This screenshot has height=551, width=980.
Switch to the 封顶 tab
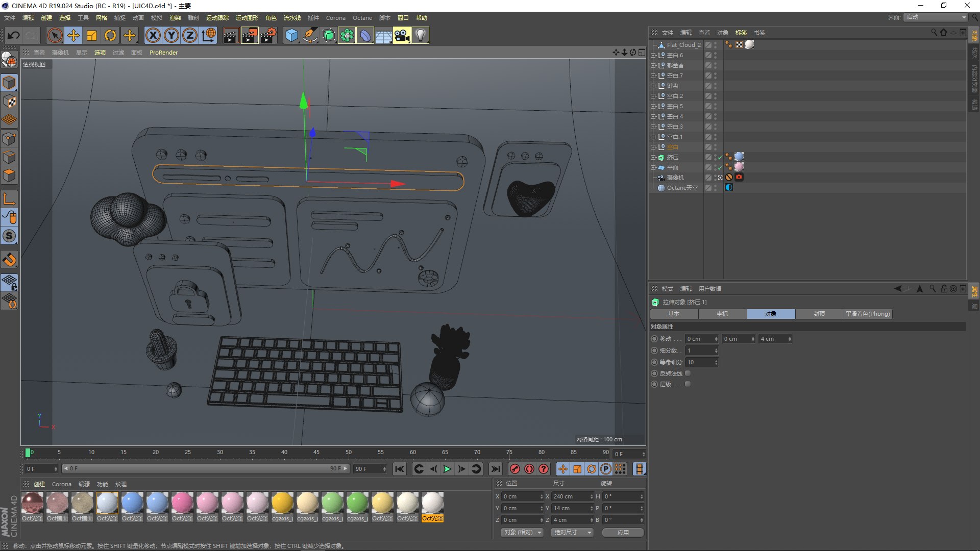(x=819, y=314)
